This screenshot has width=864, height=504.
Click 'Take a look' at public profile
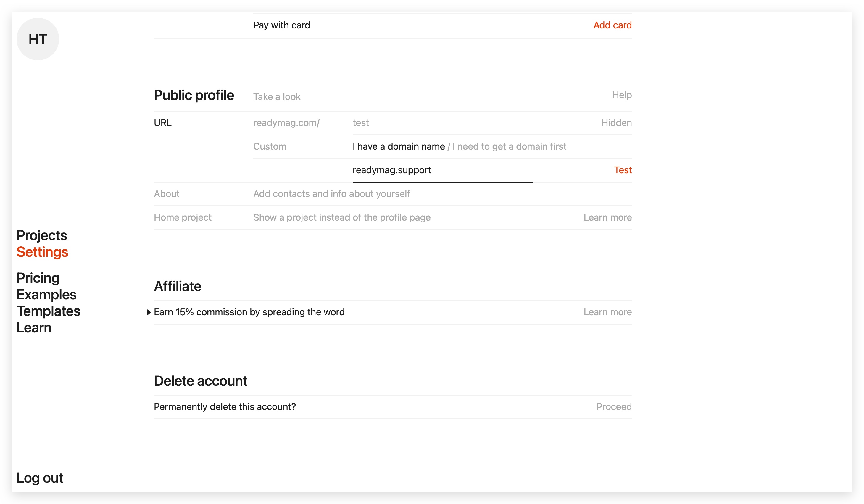(277, 97)
